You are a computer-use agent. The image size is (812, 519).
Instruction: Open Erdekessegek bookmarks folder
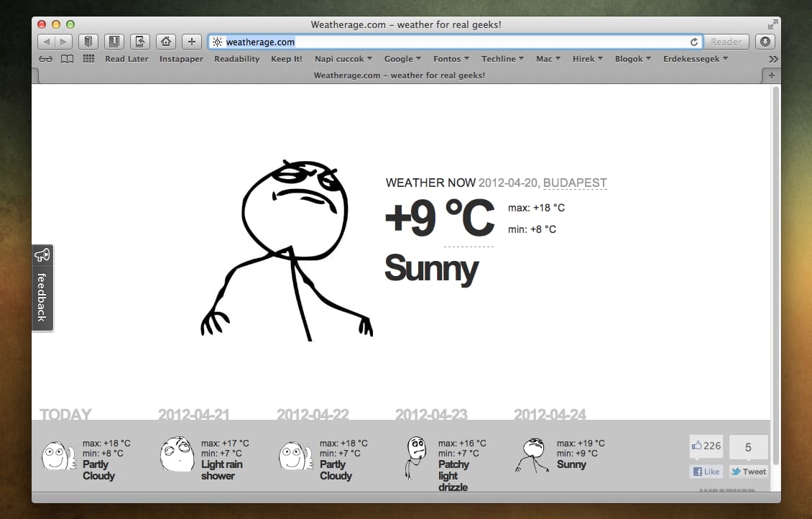(696, 59)
